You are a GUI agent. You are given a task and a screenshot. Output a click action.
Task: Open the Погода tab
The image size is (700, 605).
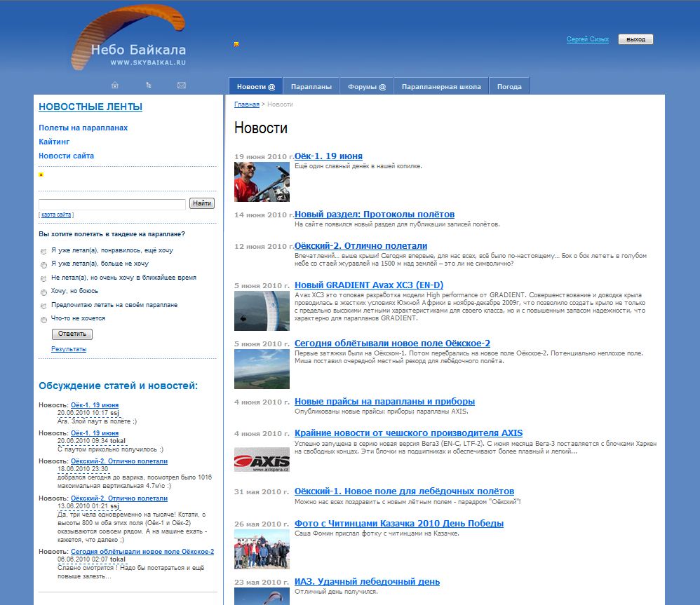point(509,86)
